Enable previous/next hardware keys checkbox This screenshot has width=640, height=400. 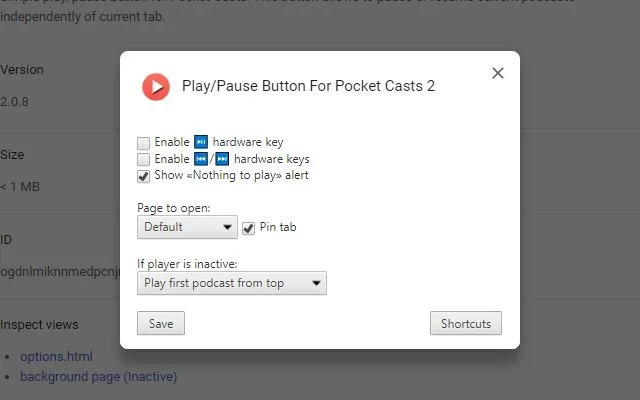point(144,159)
